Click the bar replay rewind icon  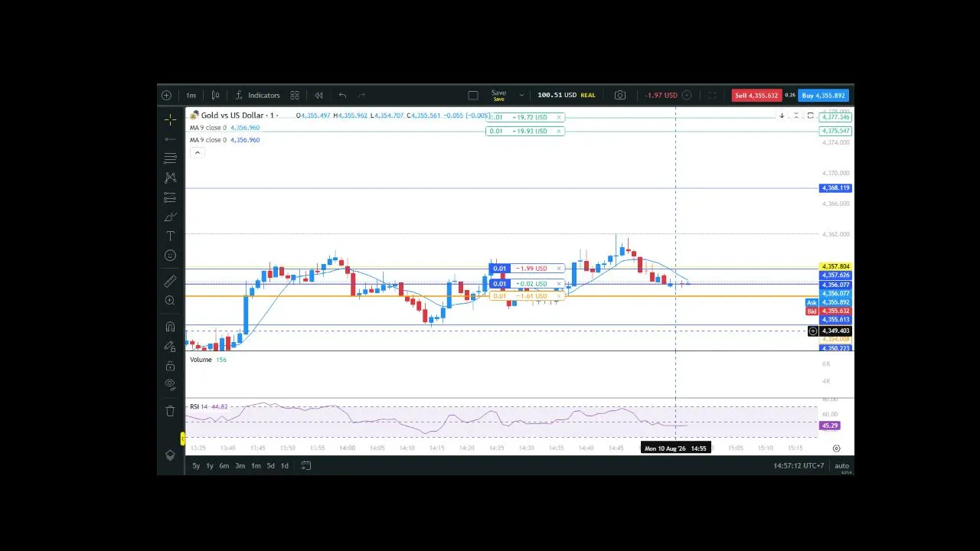(318, 96)
